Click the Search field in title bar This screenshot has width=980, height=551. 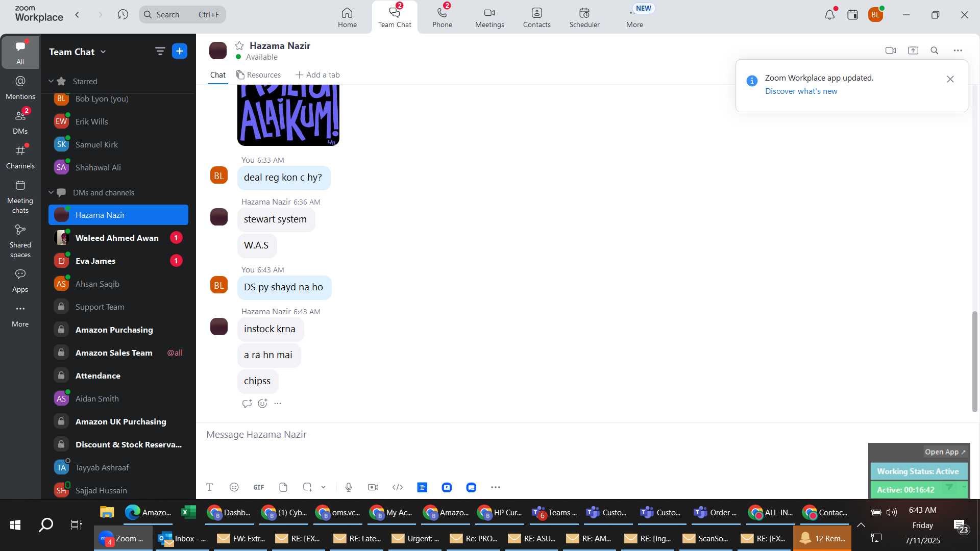pos(182,14)
